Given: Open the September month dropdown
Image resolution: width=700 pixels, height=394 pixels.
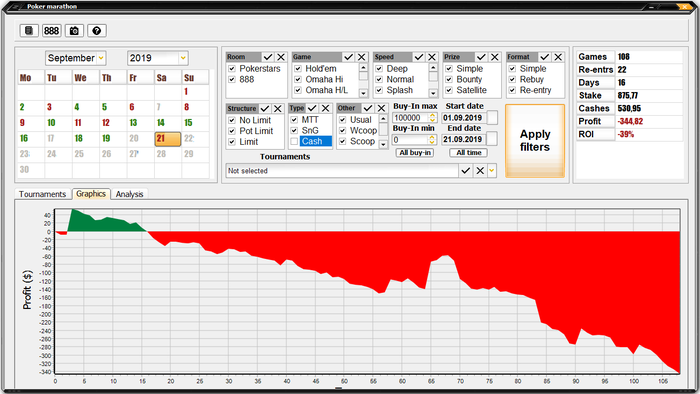Looking at the screenshot, I should pos(101,58).
